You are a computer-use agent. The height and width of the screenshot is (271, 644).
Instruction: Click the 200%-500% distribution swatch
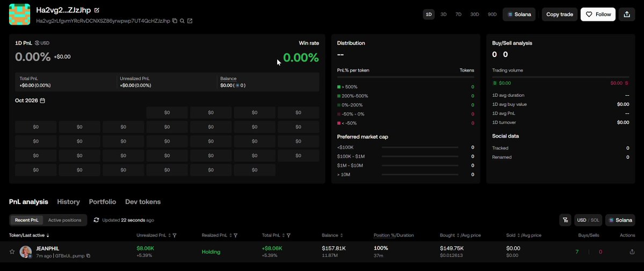[x=339, y=96]
